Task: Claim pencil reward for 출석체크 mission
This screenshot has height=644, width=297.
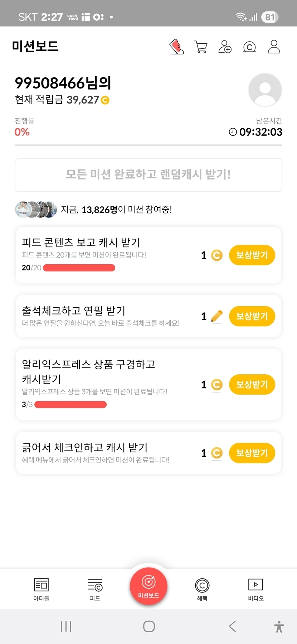Action: pos(252,316)
